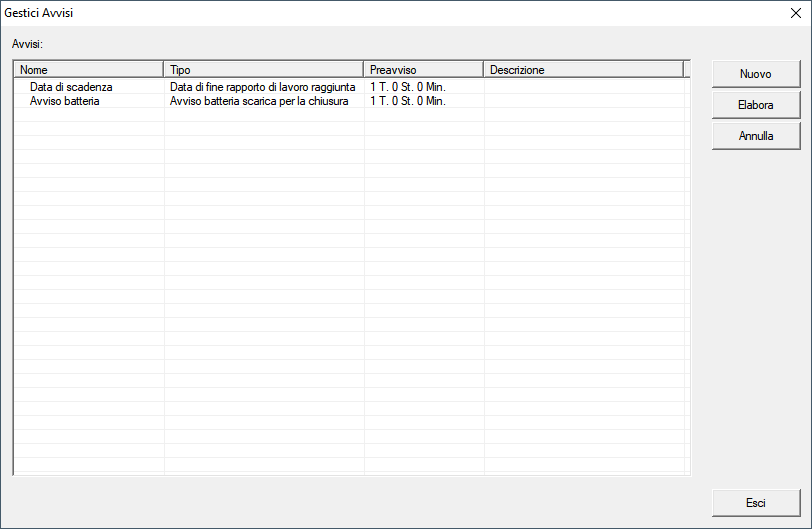812x529 pixels.
Task: Click blank area in the warnings list
Action: [350, 300]
